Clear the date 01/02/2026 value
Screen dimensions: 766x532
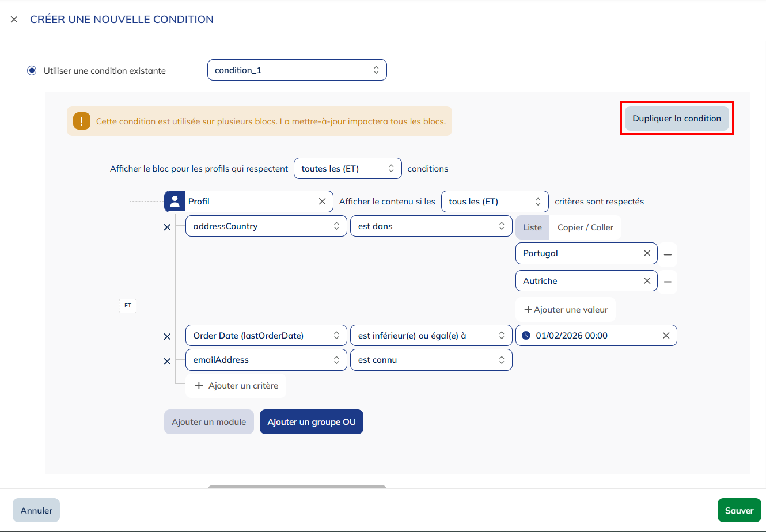tap(666, 336)
